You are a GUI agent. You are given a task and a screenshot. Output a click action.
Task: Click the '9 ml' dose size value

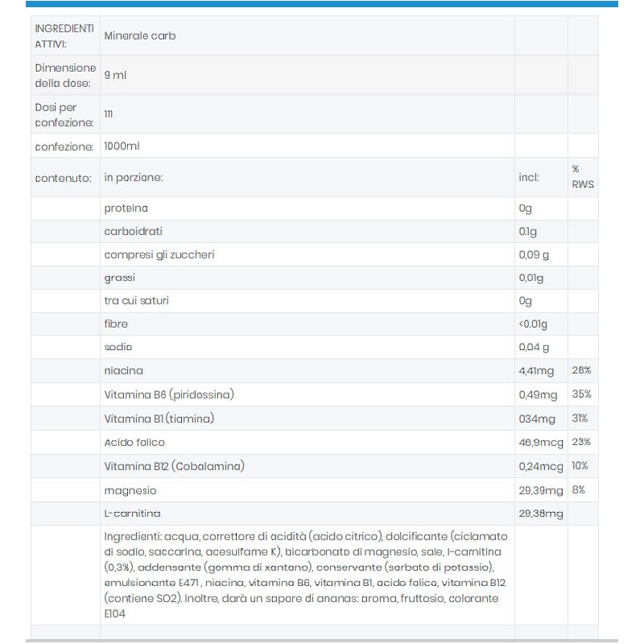[x=115, y=75]
